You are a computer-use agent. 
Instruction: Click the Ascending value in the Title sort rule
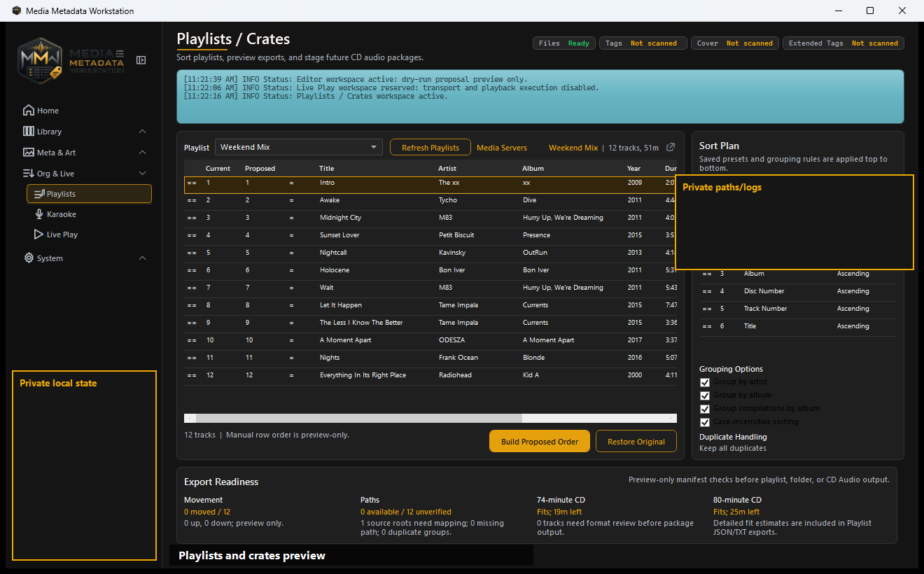tap(853, 326)
